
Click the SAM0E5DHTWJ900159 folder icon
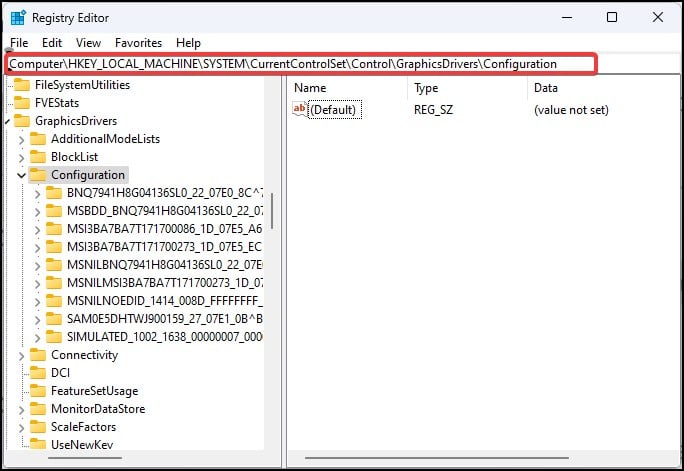(54, 319)
